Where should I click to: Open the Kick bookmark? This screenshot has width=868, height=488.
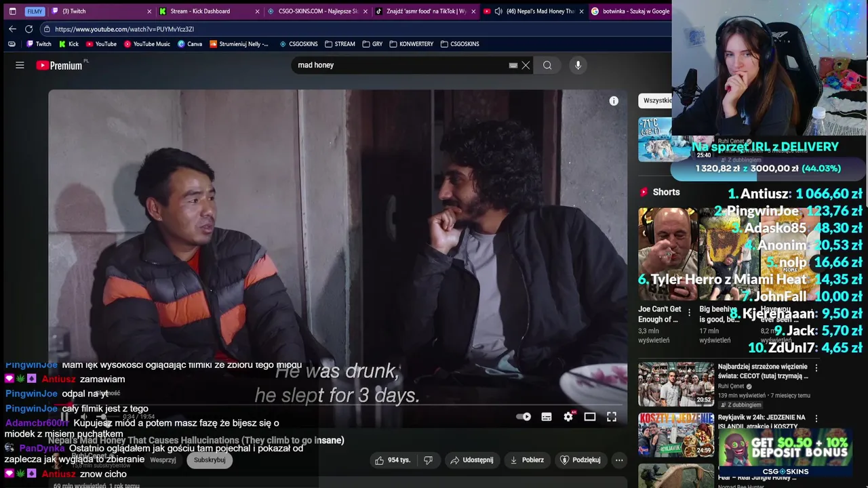(x=68, y=44)
